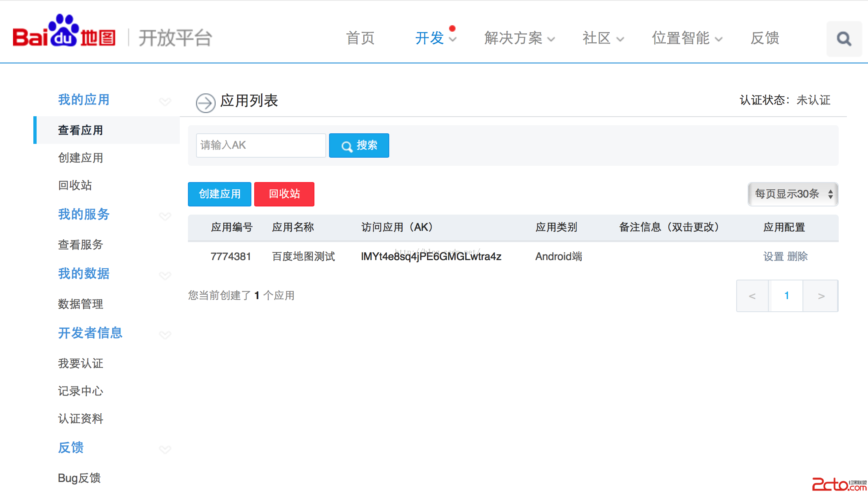Go to next page with > arrow
The image size is (868, 495).
click(821, 296)
